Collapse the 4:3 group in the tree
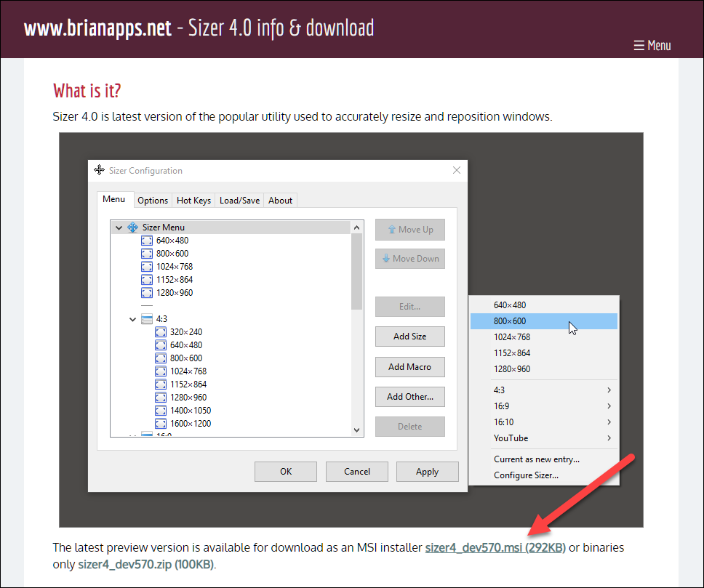704x588 pixels. coord(132,319)
